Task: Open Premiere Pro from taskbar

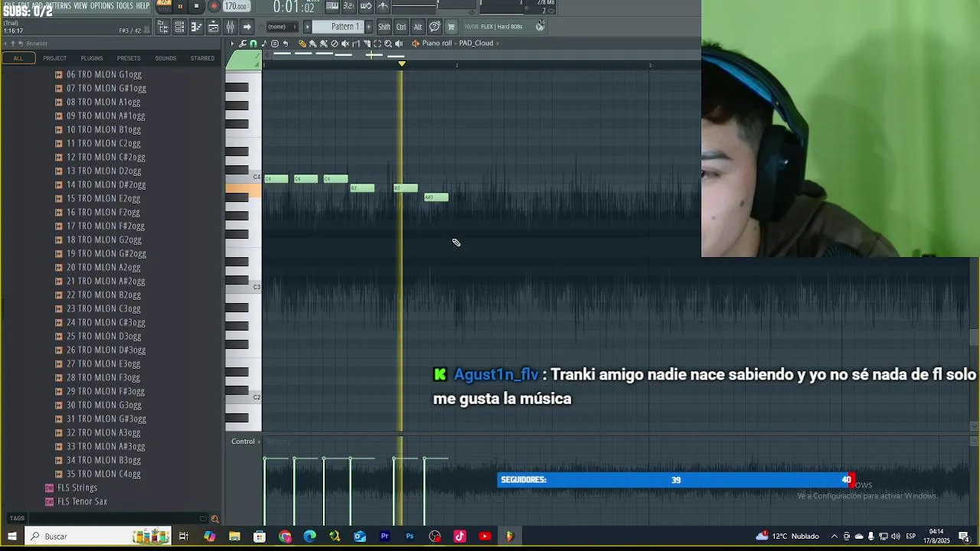Action: coord(384,536)
